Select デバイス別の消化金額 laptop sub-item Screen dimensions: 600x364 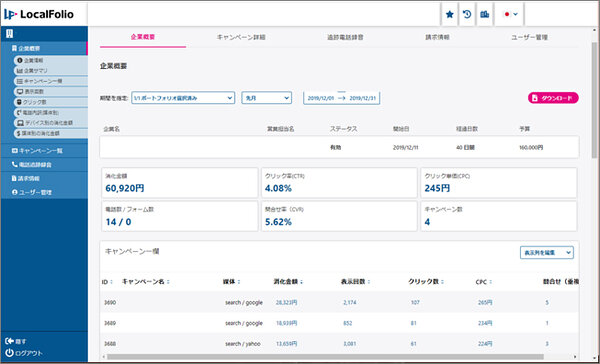(x=51, y=123)
